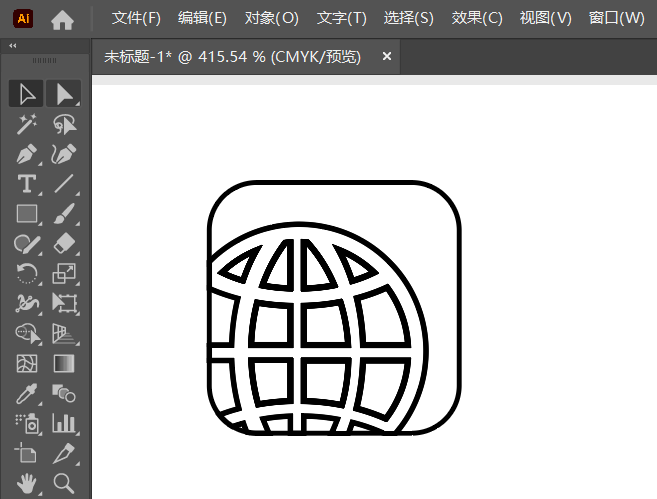Close the 未标题-1* document tab
This screenshot has height=499, width=657.
point(387,56)
